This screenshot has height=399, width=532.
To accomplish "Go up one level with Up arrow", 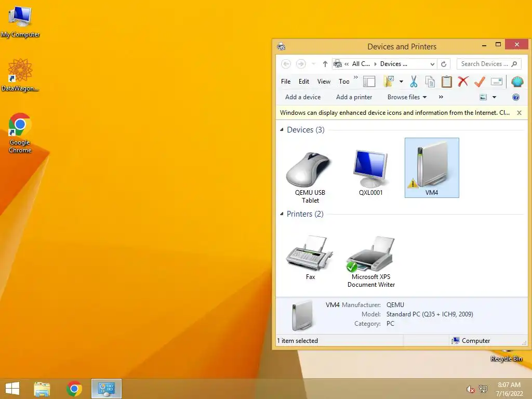I will (325, 64).
